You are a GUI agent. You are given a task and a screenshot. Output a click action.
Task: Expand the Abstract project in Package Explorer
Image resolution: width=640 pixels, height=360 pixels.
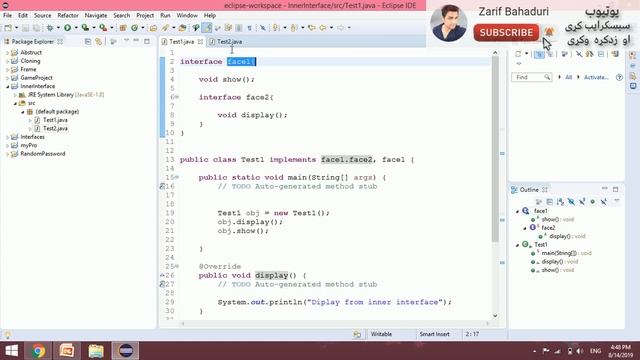pos(7,53)
